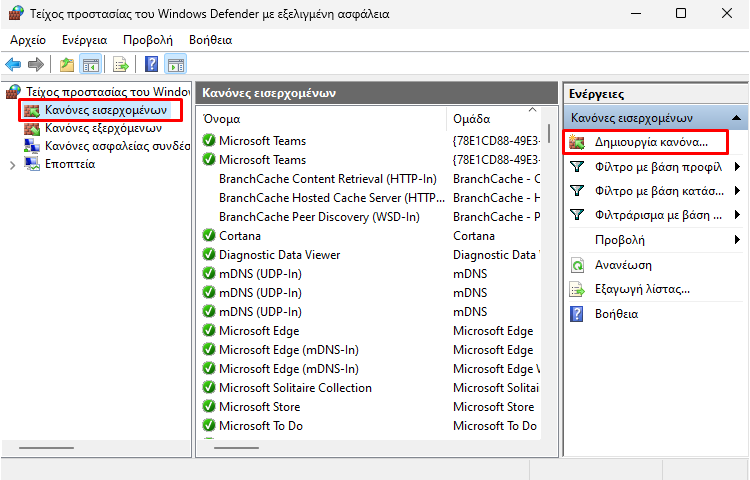Click the green check icon of Microsoft Store

point(209,406)
